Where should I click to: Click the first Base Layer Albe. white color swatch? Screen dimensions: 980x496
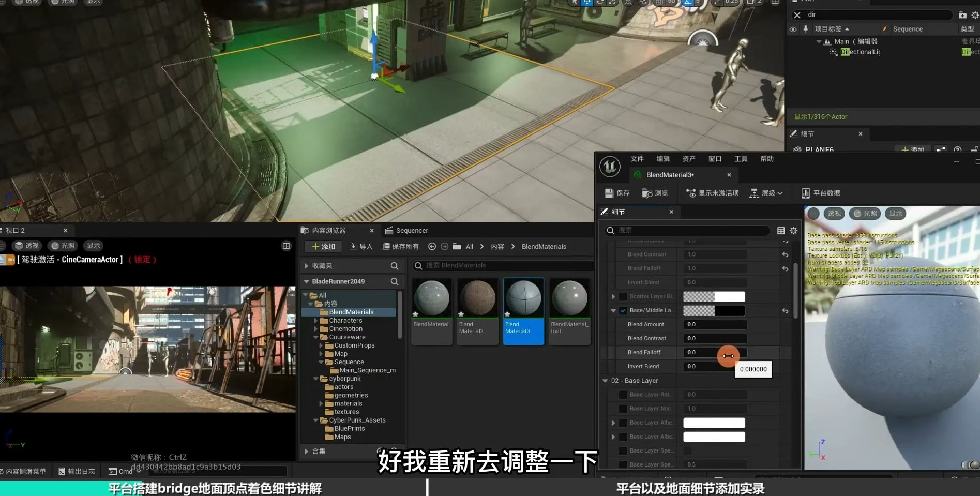pyautogui.click(x=714, y=423)
